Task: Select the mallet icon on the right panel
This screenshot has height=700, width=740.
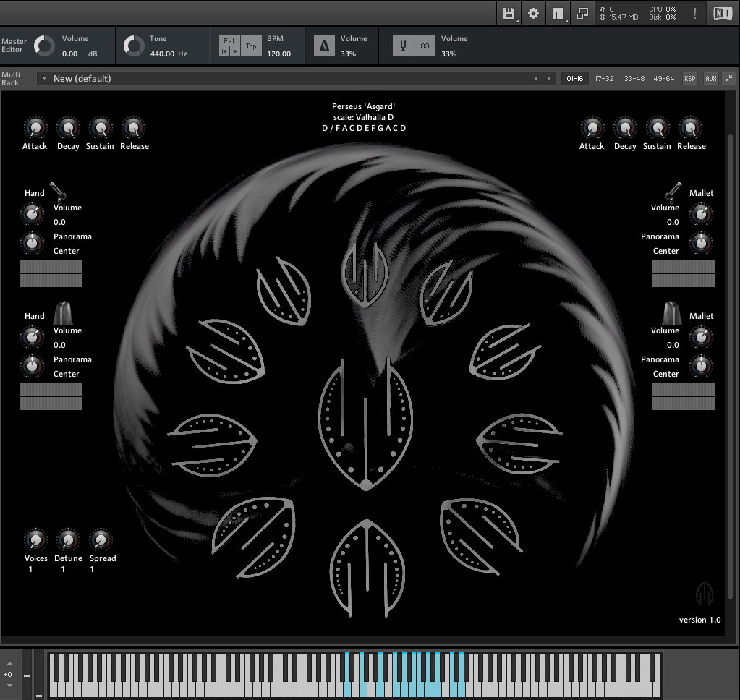Action: [x=672, y=190]
